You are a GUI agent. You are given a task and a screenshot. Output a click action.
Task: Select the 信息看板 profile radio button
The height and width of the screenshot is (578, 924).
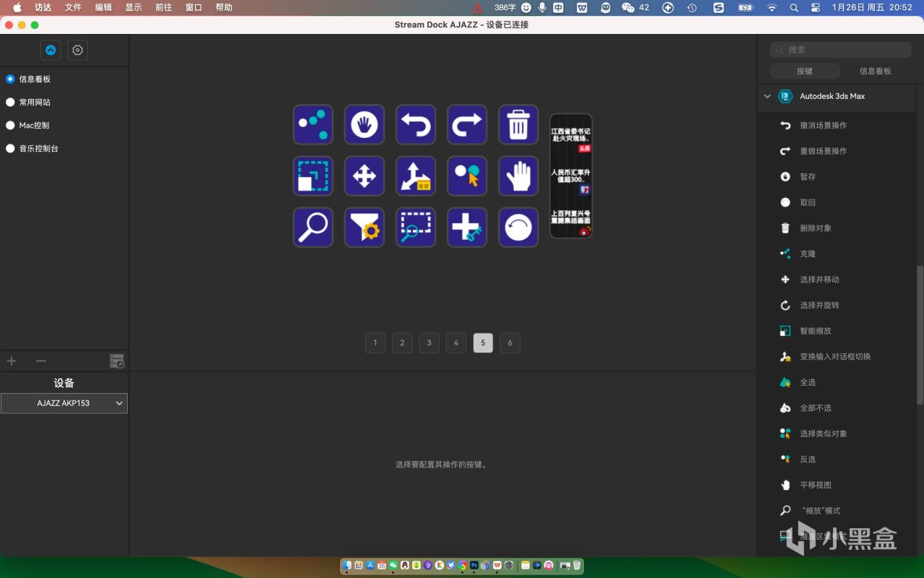(10, 79)
